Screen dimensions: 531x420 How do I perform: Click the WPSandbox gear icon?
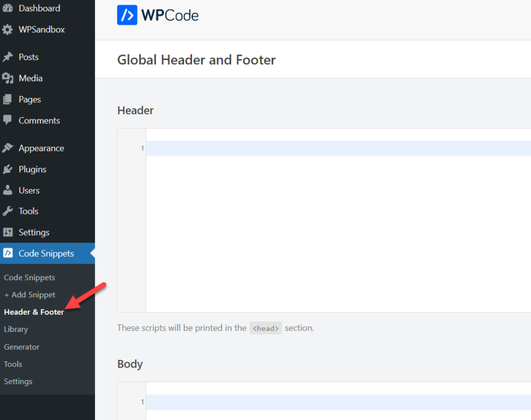click(7, 30)
